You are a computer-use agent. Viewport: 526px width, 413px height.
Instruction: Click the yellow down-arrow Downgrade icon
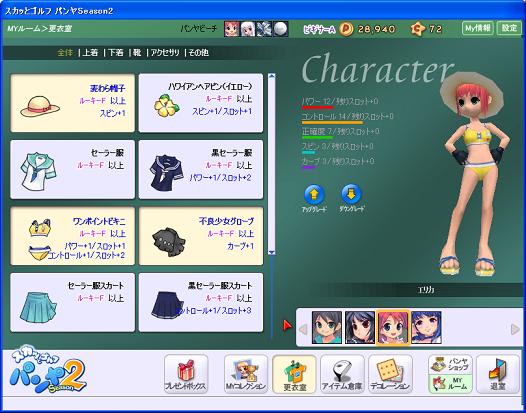351,194
